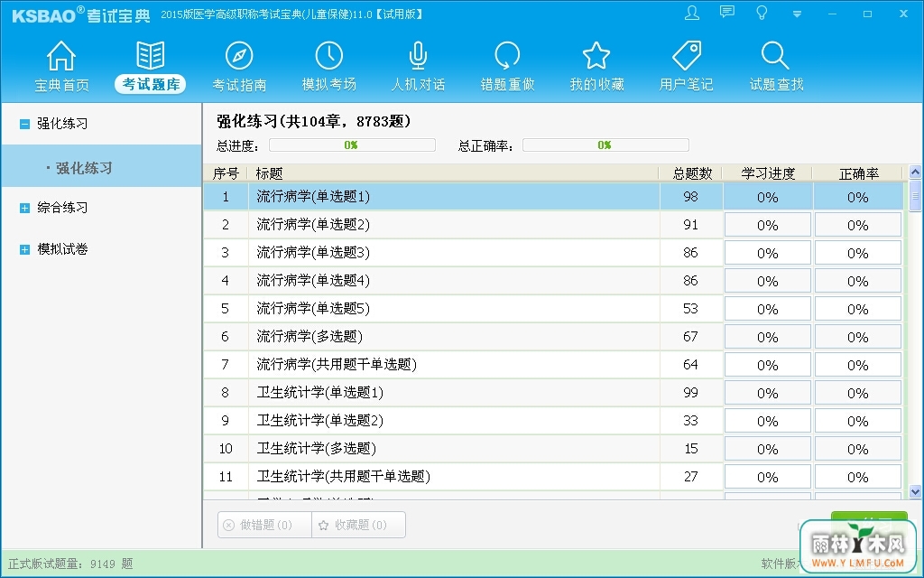Collapse the 强化练习 tree node

click(x=24, y=124)
